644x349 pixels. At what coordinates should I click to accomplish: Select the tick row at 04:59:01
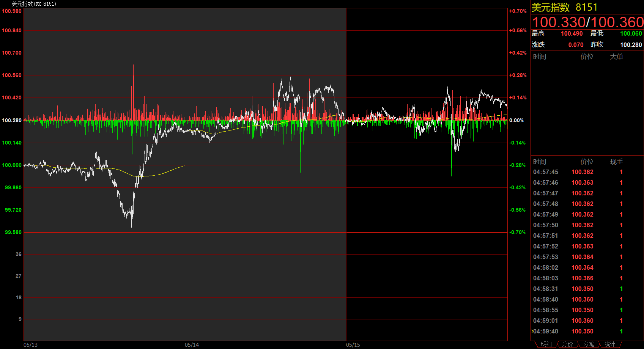coord(587,321)
